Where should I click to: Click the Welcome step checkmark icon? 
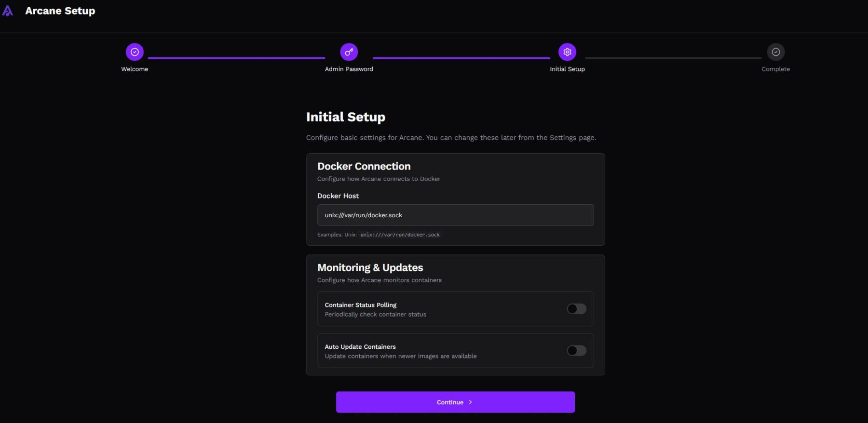click(135, 52)
